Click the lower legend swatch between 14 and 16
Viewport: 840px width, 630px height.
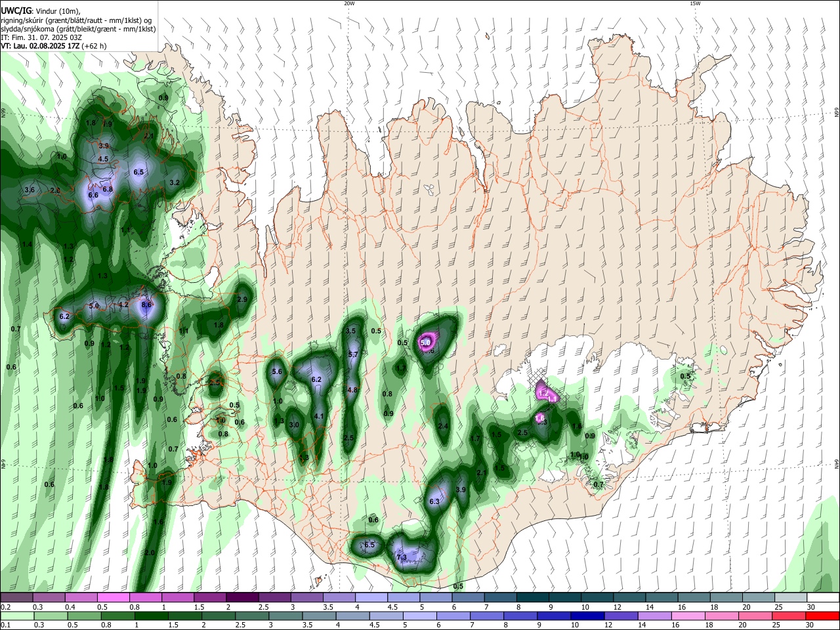[654, 616]
